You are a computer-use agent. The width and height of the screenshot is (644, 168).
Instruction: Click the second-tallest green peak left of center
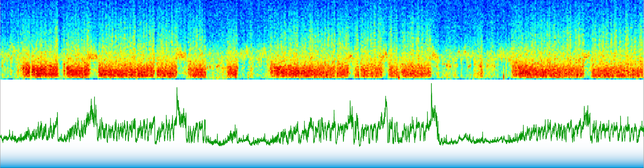[177, 88]
